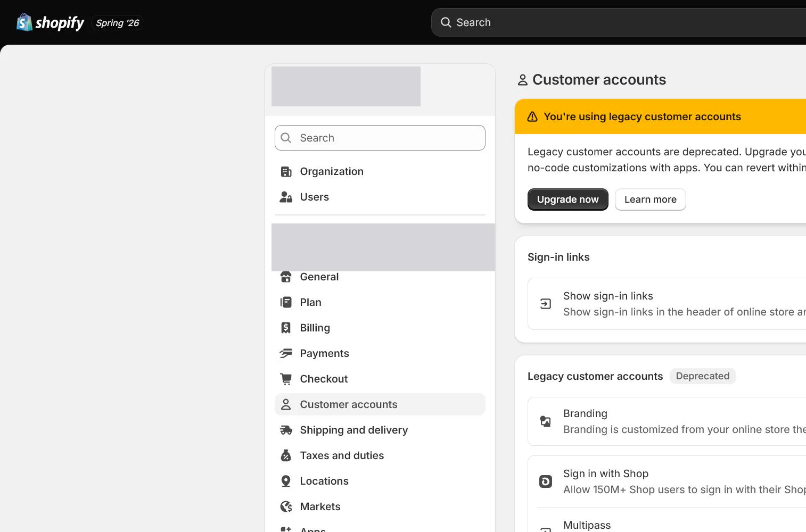
Task: Click the Sign in with Shop icon
Action: point(546,481)
